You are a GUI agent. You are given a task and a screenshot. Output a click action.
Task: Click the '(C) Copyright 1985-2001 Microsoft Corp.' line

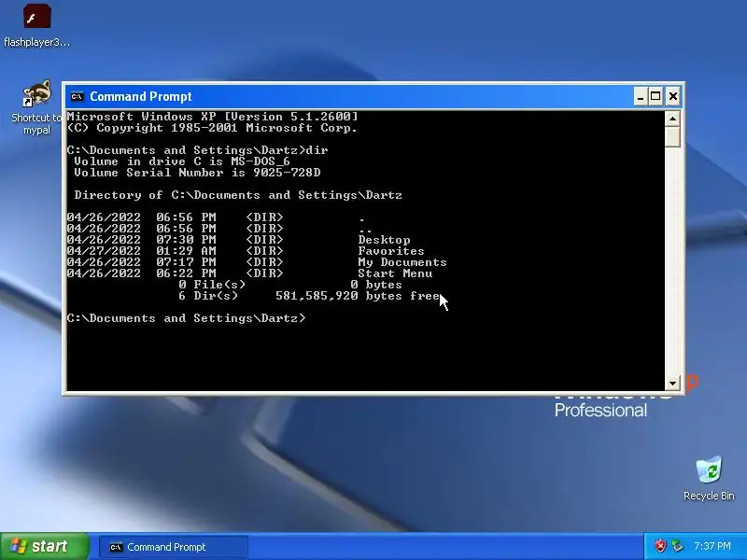[x=212, y=128]
